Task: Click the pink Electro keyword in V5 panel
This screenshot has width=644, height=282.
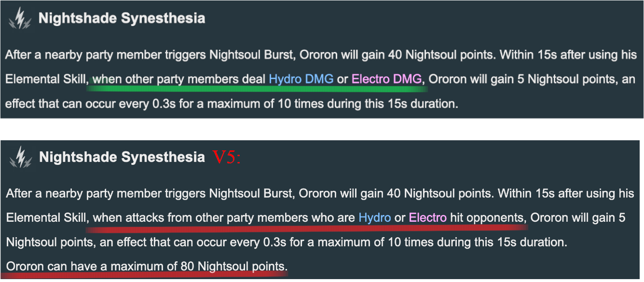Action: [x=428, y=218]
